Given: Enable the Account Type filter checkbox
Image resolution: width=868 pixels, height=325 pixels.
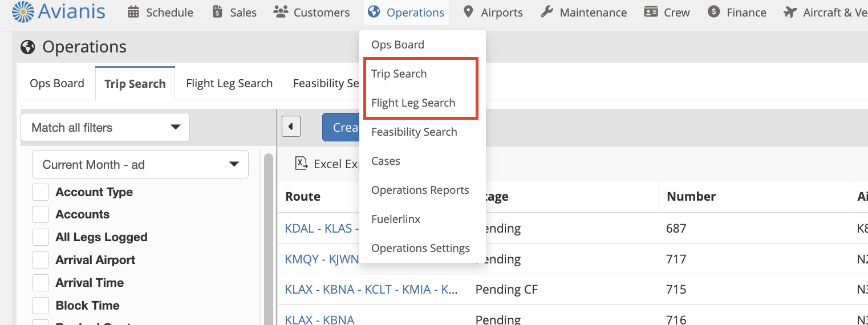Looking at the screenshot, I should 40,192.
